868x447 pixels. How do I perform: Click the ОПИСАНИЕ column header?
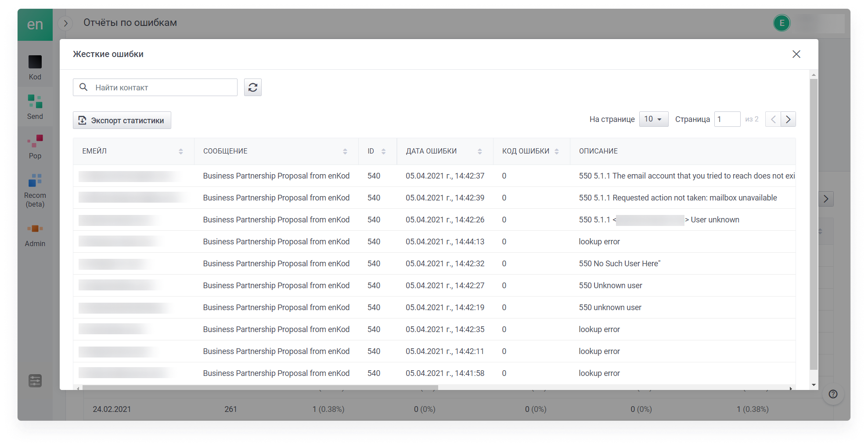point(598,151)
